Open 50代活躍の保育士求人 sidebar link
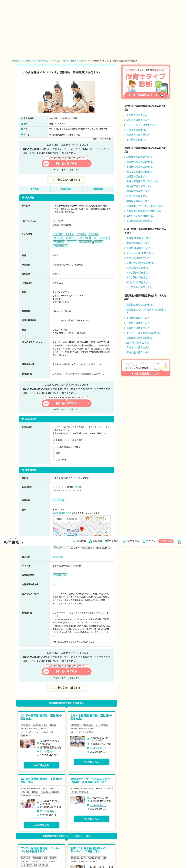186x868 pixels. tap(138, 273)
